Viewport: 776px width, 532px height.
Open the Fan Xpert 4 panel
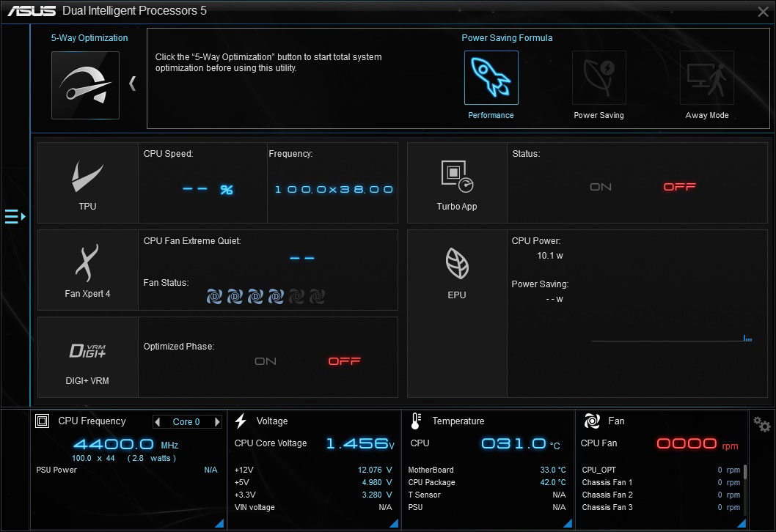pyautogui.click(x=87, y=270)
